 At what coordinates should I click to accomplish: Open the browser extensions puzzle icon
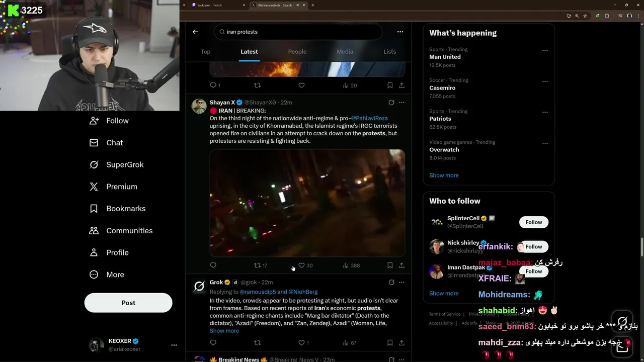click(x=607, y=16)
